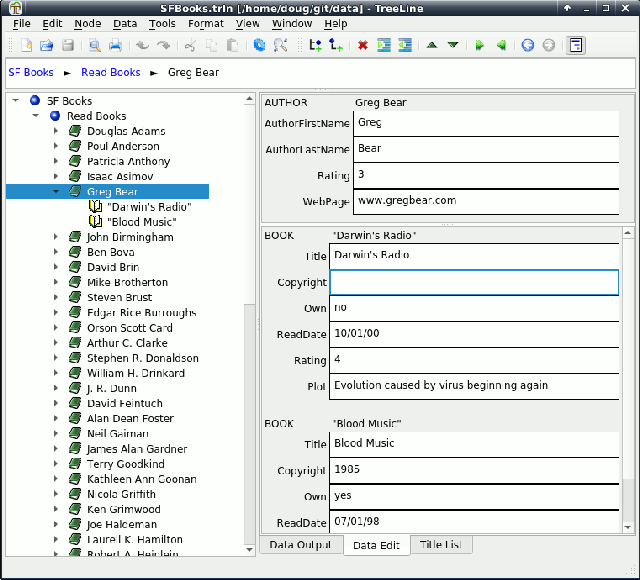Click the Read Books breadcrumb link
Viewport: 640px width, 580px height.
(x=111, y=72)
